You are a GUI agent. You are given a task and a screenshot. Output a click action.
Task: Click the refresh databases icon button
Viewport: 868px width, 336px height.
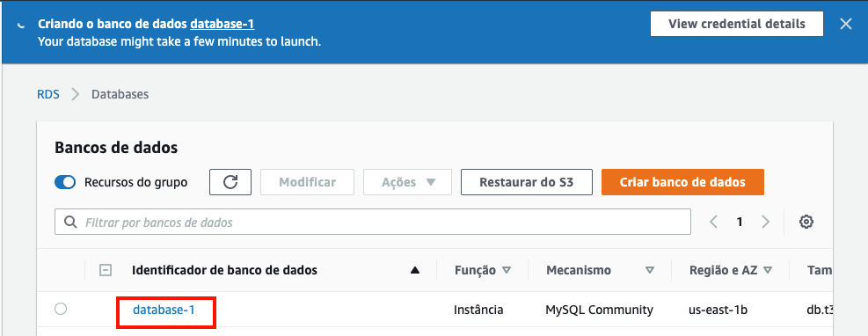(x=230, y=182)
